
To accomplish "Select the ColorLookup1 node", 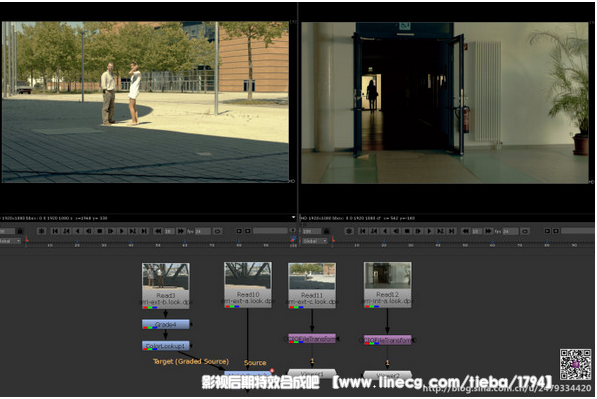I will tap(166, 346).
